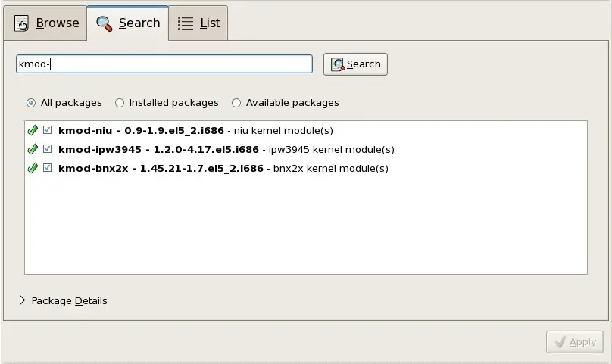Image resolution: width=612 pixels, height=364 pixels.
Task: Select the kmod-bnx2x kernel module row text
Action: coord(223,168)
